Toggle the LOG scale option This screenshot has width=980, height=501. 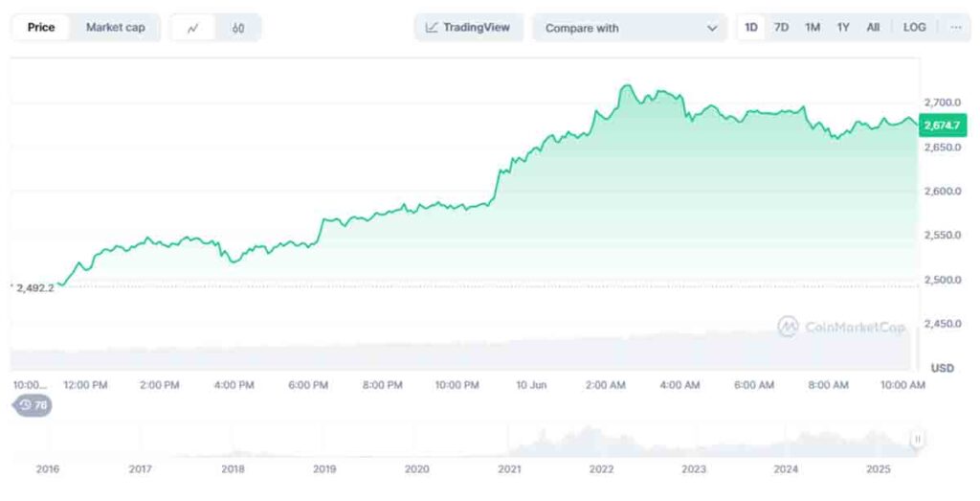[914, 28]
